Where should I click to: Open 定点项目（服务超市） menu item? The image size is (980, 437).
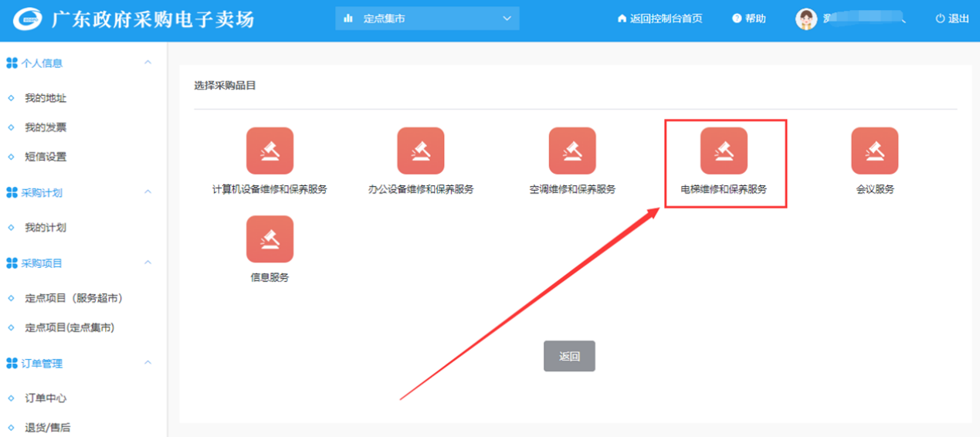click(73, 298)
